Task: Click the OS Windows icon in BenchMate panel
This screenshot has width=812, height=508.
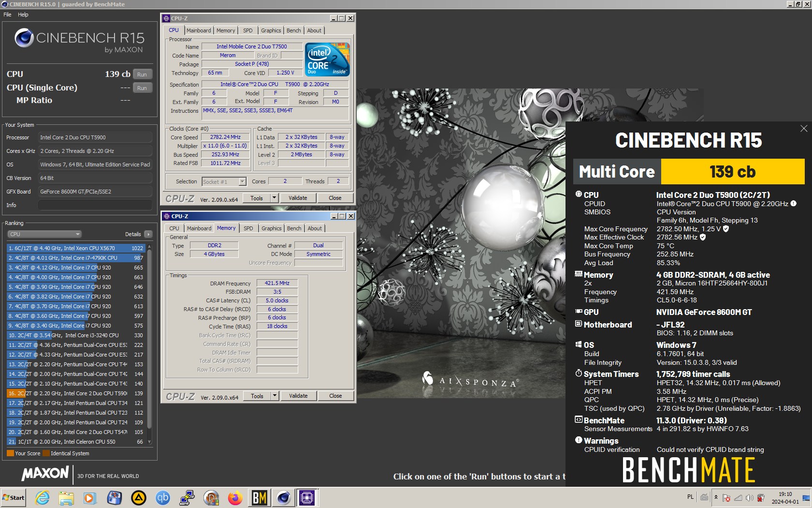Action: click(579, 344)
